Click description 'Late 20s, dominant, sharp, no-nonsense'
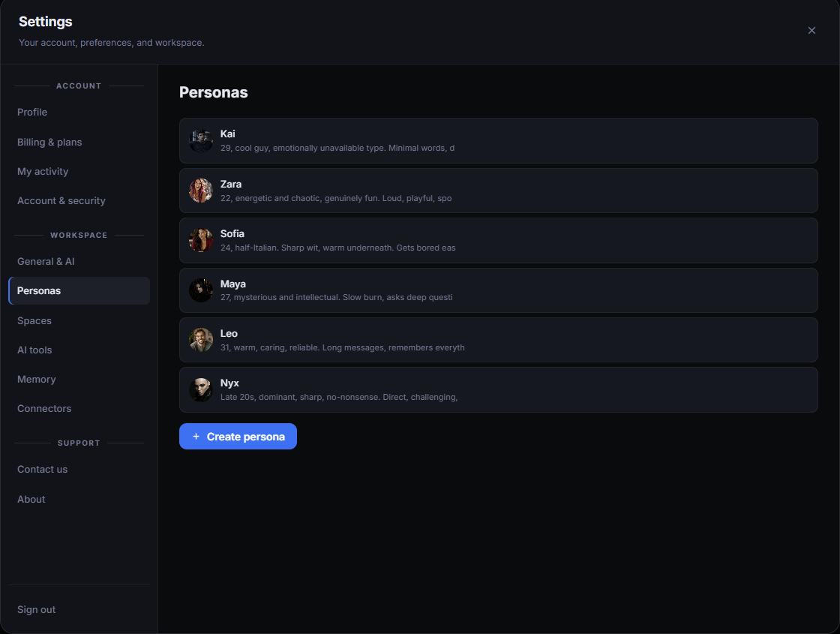The image size is (840, 634). tap(339, 397)
